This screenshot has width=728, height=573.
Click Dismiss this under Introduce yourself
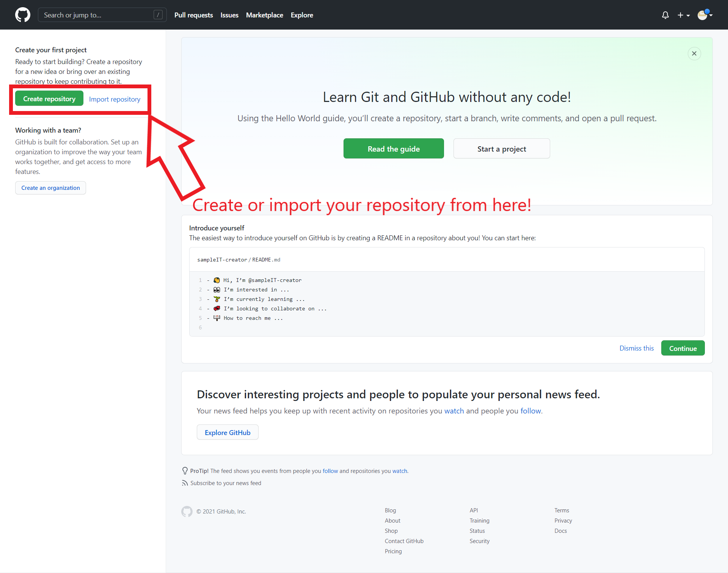637,348
